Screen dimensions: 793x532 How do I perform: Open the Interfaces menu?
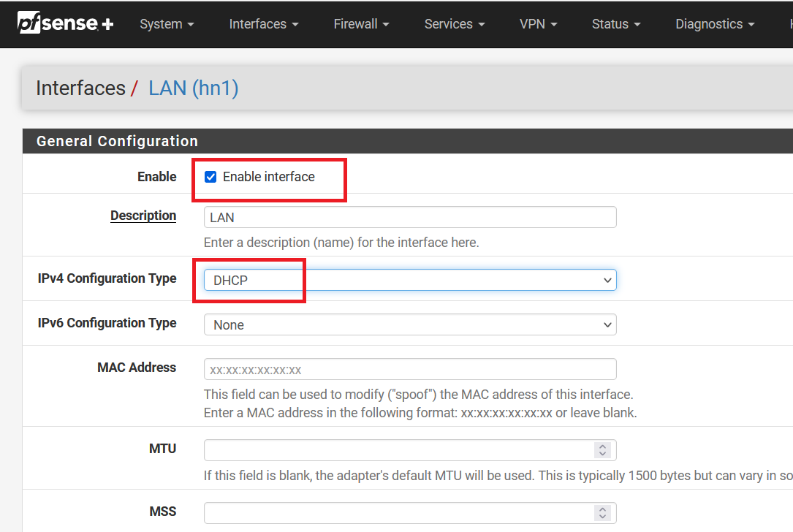[263, 24]
